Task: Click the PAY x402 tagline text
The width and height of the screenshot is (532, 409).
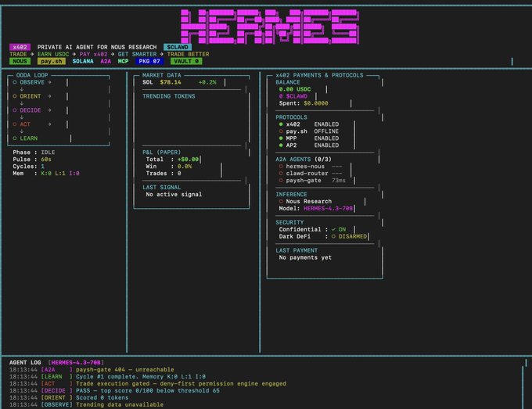Action: point(93,54)
